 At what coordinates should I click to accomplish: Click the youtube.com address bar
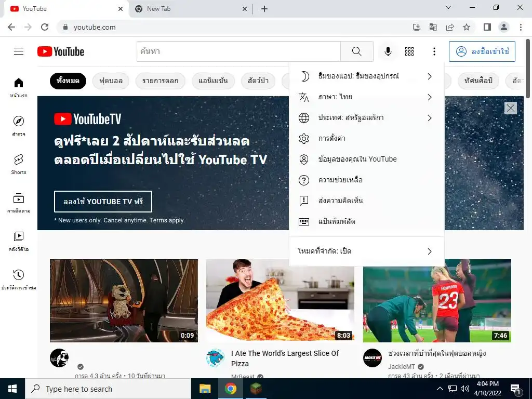click(234, 27)
